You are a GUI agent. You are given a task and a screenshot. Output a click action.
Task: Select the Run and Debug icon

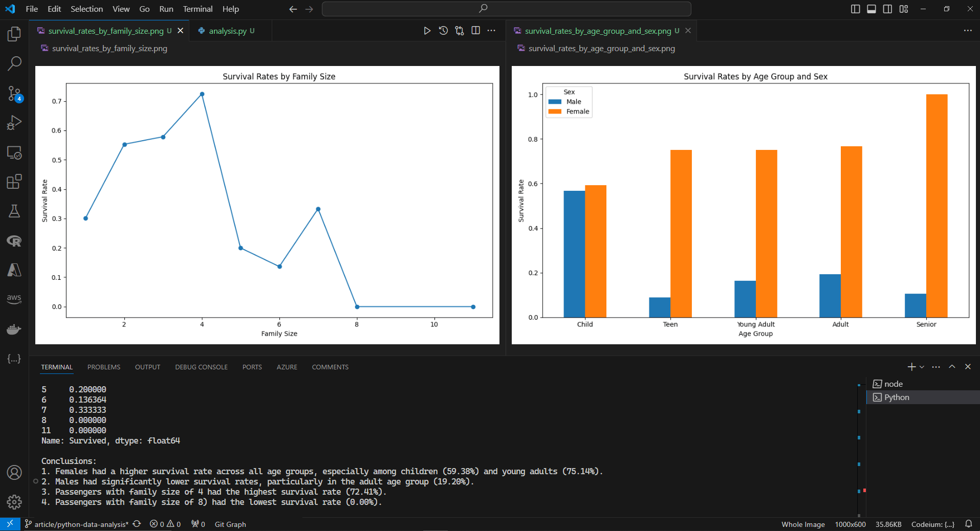14,122
